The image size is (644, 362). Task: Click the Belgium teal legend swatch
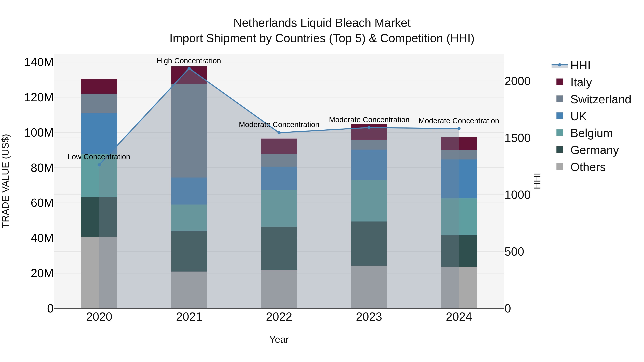coord(560,133)
